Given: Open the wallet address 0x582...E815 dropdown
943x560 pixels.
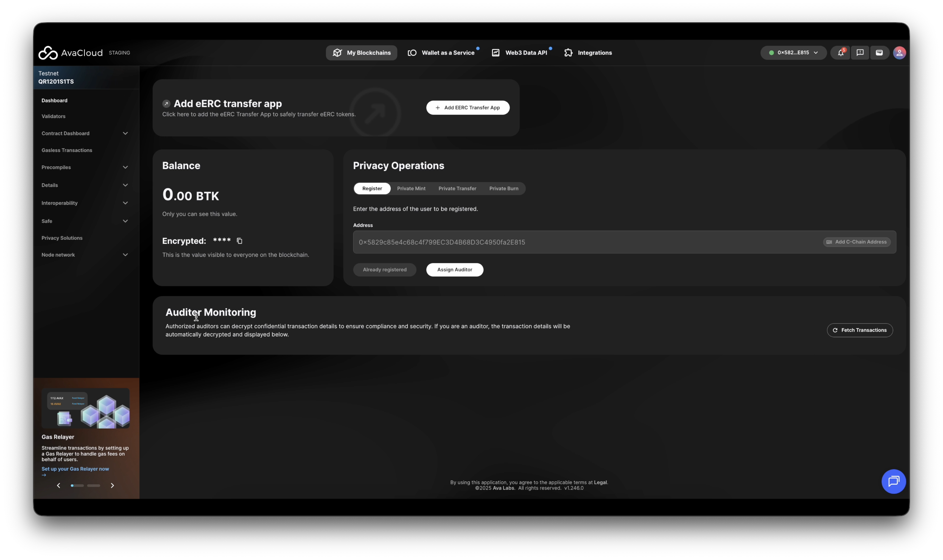Looking at the screenshot, I should click(793, 53).
